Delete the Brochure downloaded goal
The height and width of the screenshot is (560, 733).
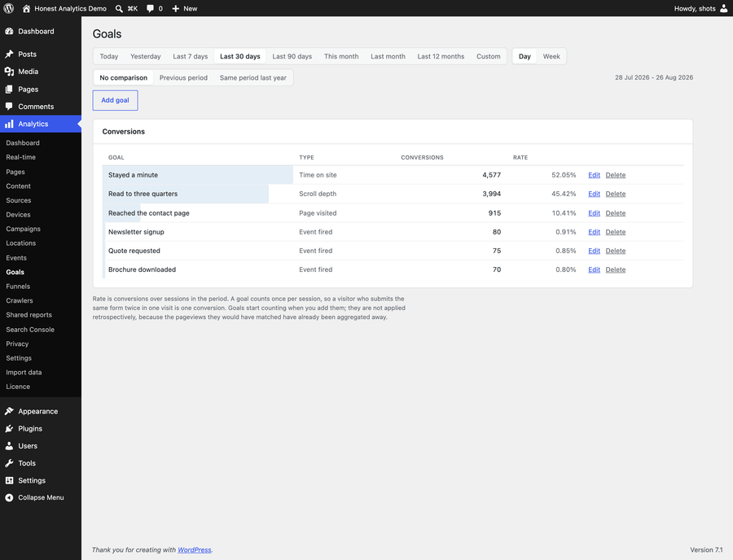615,269
